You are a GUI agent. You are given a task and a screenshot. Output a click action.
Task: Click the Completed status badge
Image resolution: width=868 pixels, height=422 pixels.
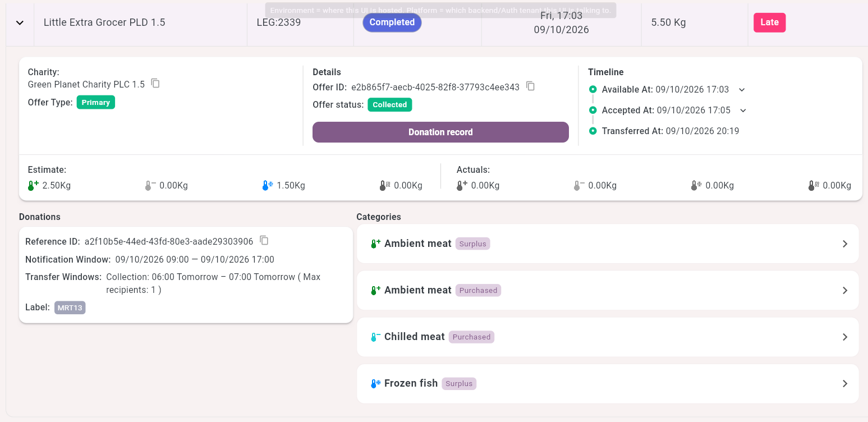point(392,22)
